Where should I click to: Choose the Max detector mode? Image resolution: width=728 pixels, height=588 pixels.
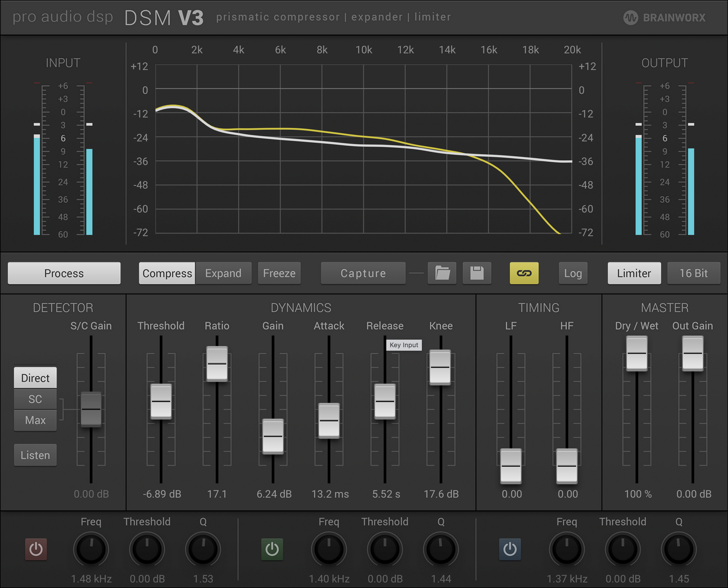coord(35,420)
